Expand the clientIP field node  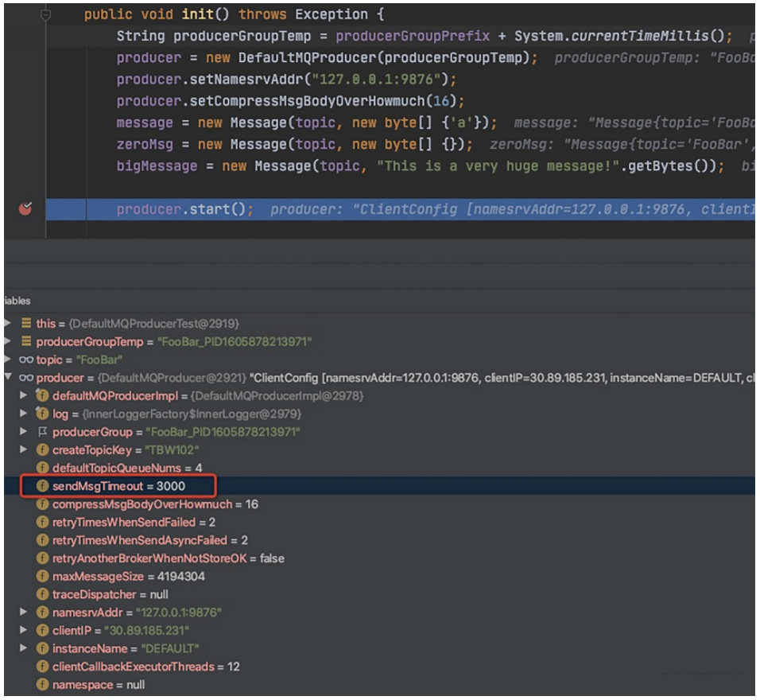(x=23, y=630)
